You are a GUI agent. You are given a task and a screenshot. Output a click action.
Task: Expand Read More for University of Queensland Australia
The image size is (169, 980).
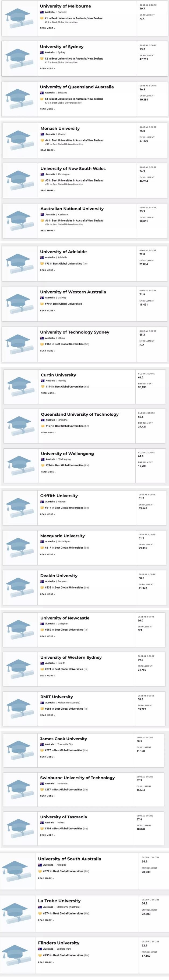[x=47, y=109]
